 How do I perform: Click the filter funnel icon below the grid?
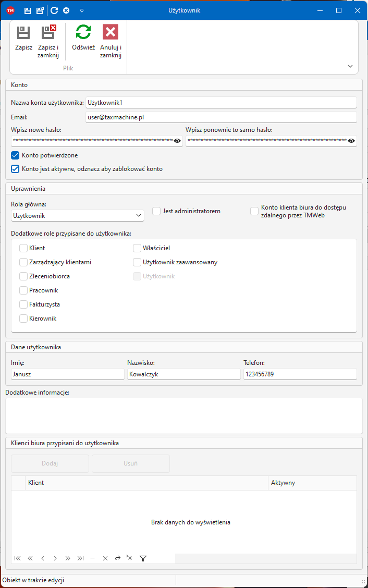tap(143, 558)
